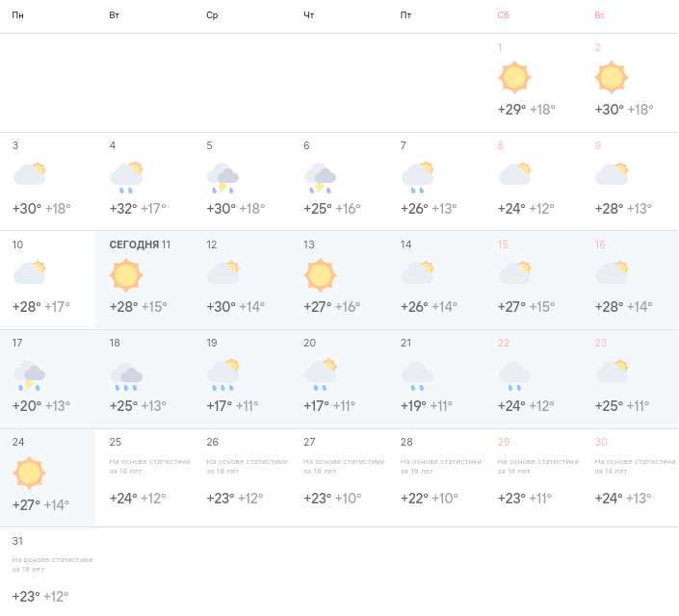
Task: Select day 31 statistics-based forecast
Action: pos(48,570)
